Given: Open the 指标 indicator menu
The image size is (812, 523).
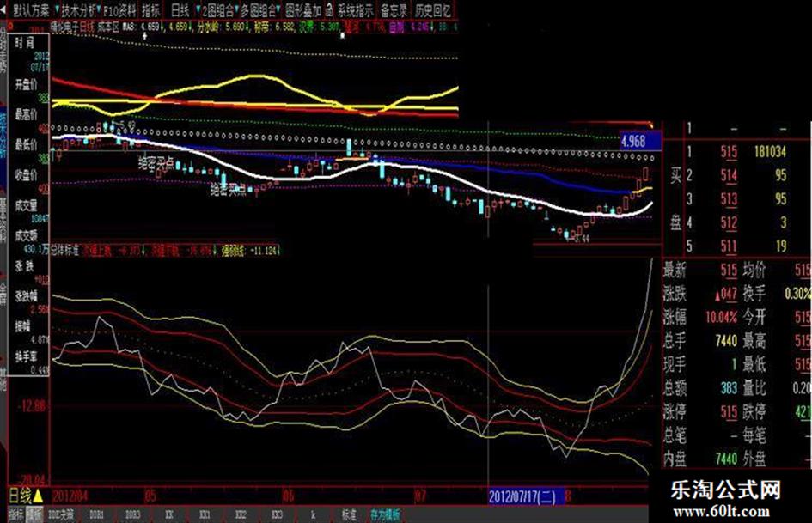Looking at the screenshot, I should click(x=152, y=9).
